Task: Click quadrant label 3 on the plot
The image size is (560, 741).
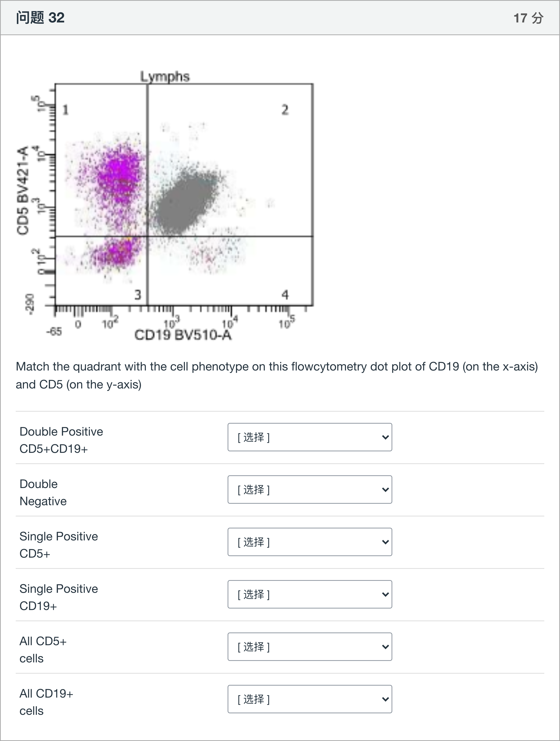Action: tap(138, 295)
